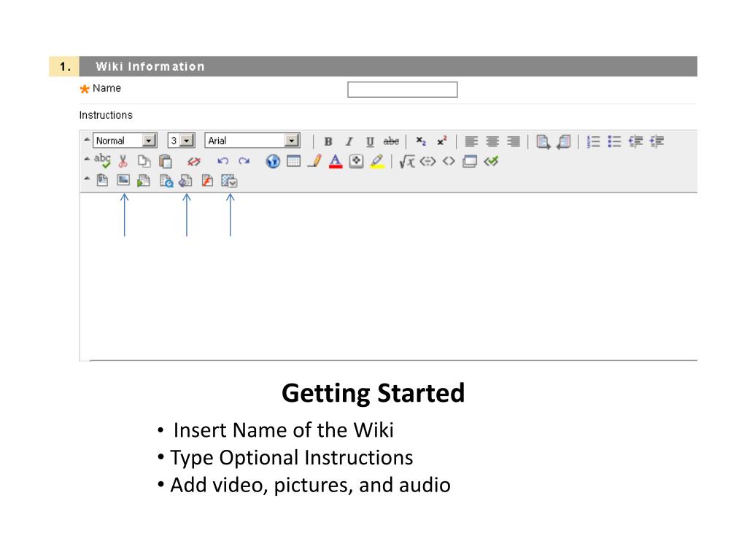Click the wiki Name input field

402,90
